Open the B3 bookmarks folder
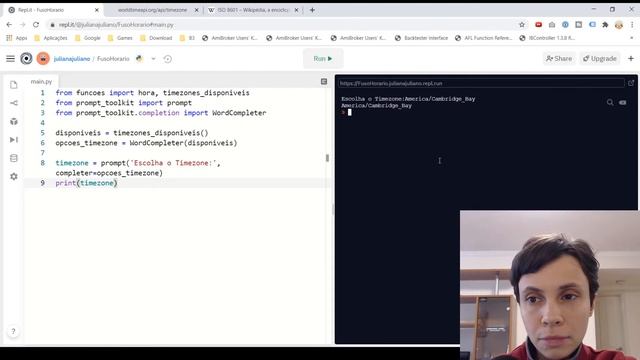The height and width of the screenshot is (360, 640). point(187,38)
